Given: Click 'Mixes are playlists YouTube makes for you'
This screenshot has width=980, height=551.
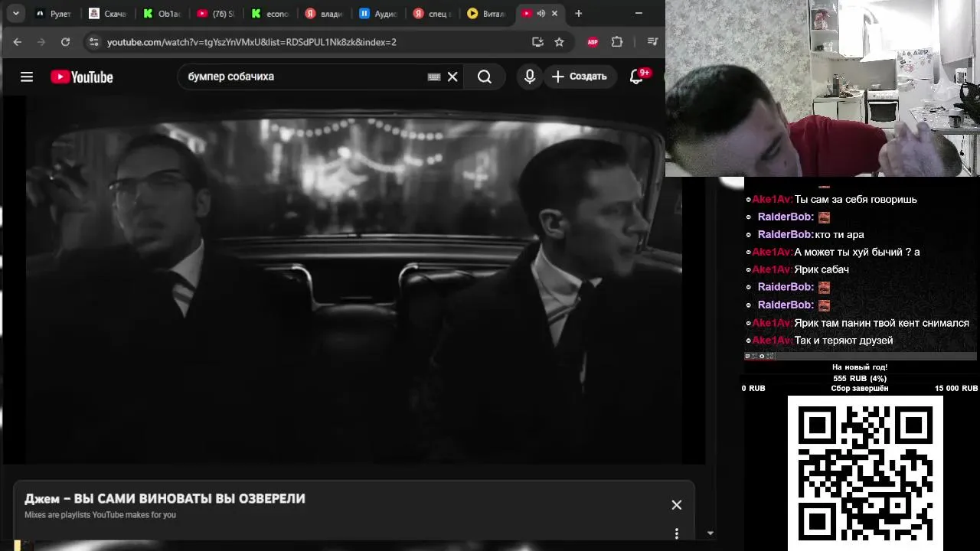Looking at the screenshot, I should click(100, 515).
